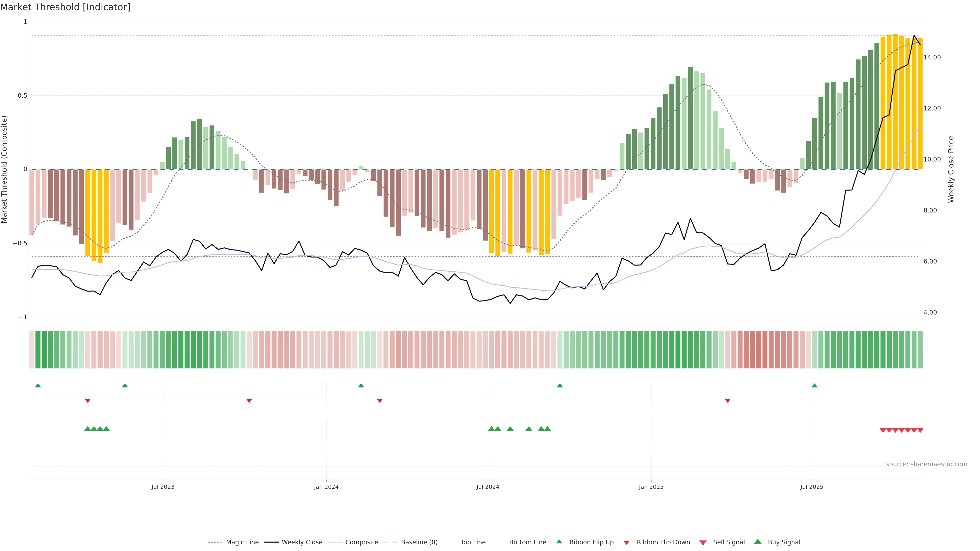Click the Jan 2025 x-axis label

pos(651,487)
